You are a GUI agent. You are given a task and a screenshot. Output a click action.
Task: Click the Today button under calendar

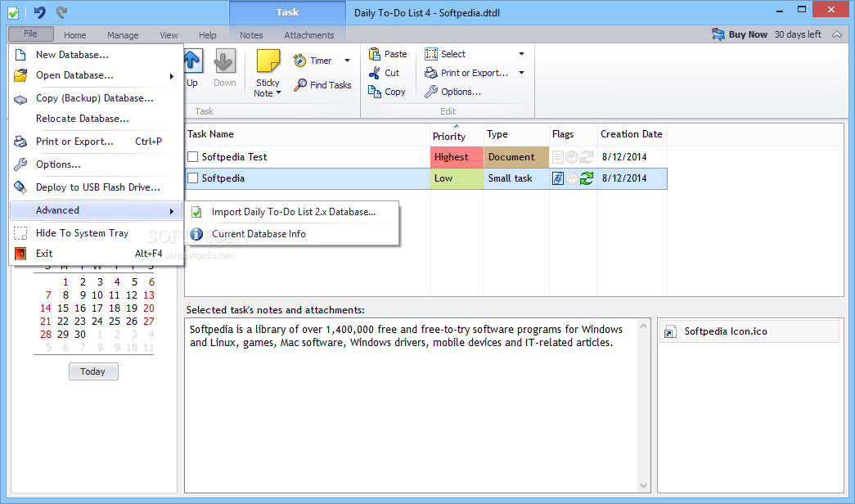[93, 371]
